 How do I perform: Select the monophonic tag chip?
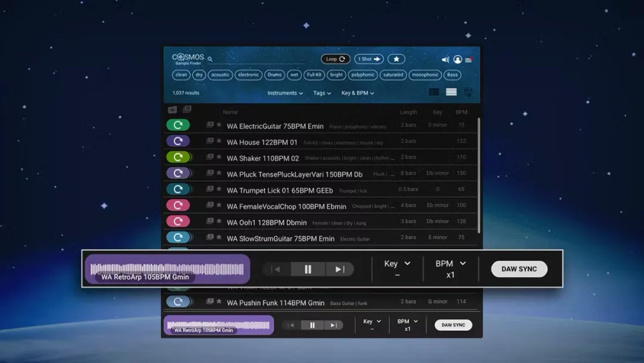tap(425, 75)
